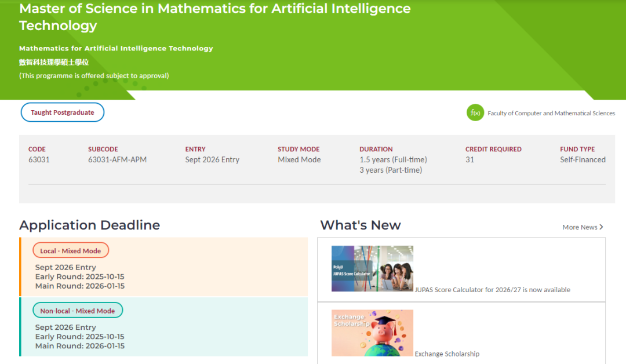Click the Sept 2026 Entry value
This screenshot has height=364, width=626.
click(212, 160)
